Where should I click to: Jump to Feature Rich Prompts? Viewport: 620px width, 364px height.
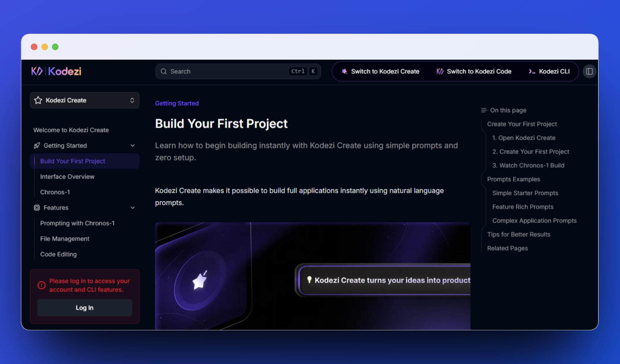[x=523, y=207]
